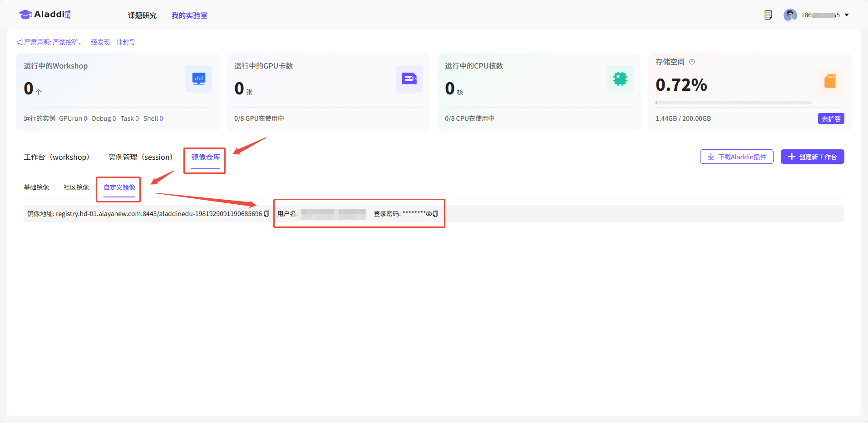Click the storage space help icon
868x423 pixels.
(692, 62)
